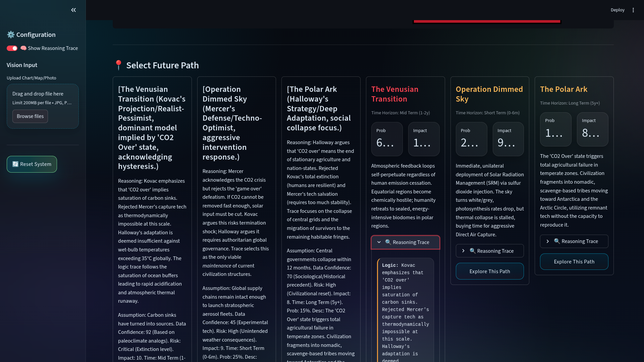Screen dimensions: 644x362
Task: Click Browse files button
Action: point(30,116)
